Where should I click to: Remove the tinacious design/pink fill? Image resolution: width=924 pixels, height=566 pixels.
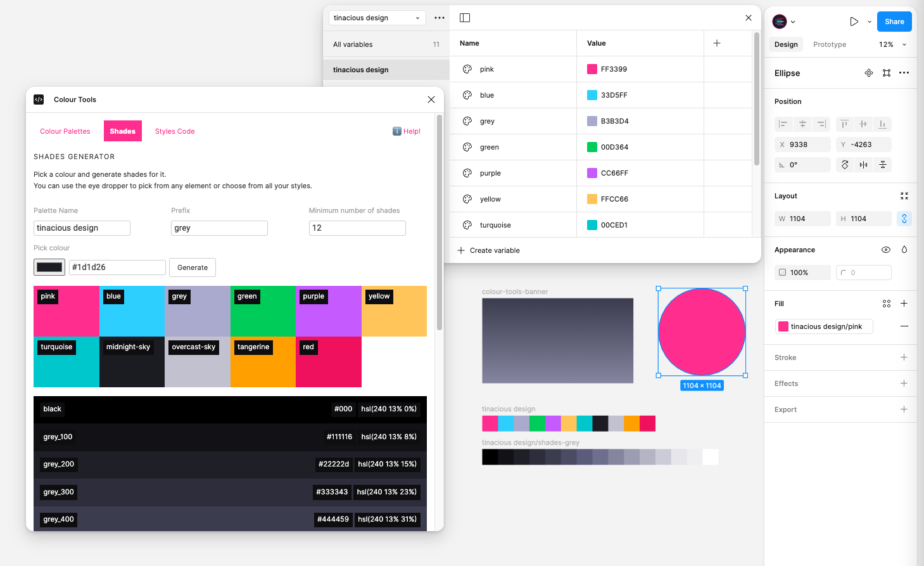click(904, 326)
